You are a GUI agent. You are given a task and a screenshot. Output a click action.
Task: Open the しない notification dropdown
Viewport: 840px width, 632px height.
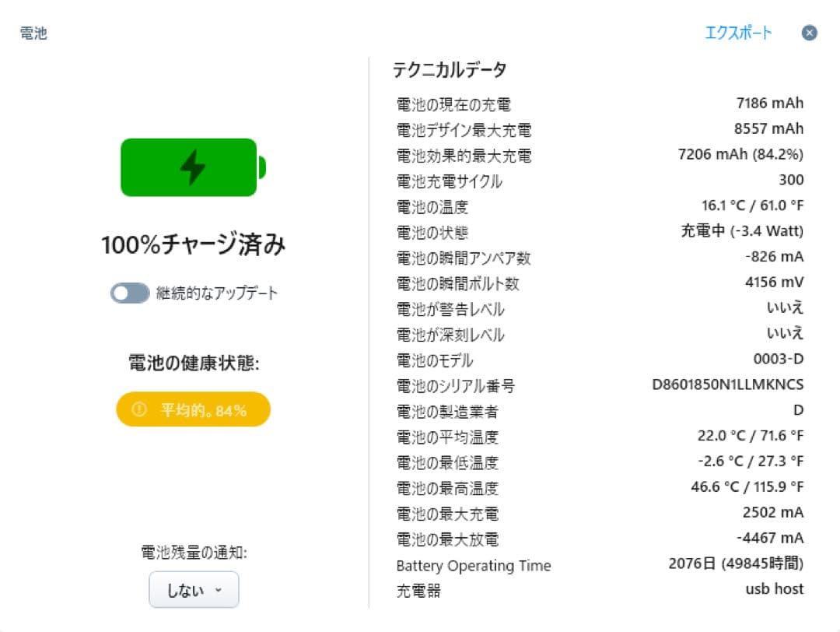(193, 589)
